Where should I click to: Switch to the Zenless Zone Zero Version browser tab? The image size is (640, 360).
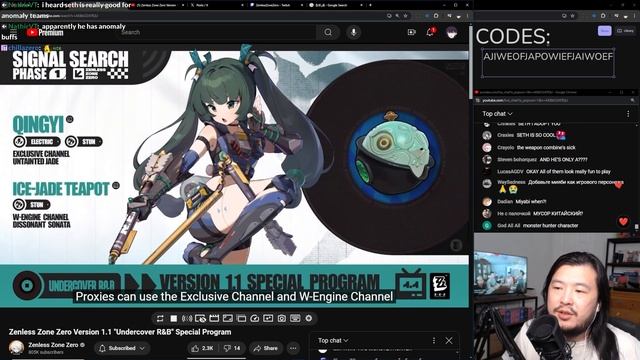(158, 5)
